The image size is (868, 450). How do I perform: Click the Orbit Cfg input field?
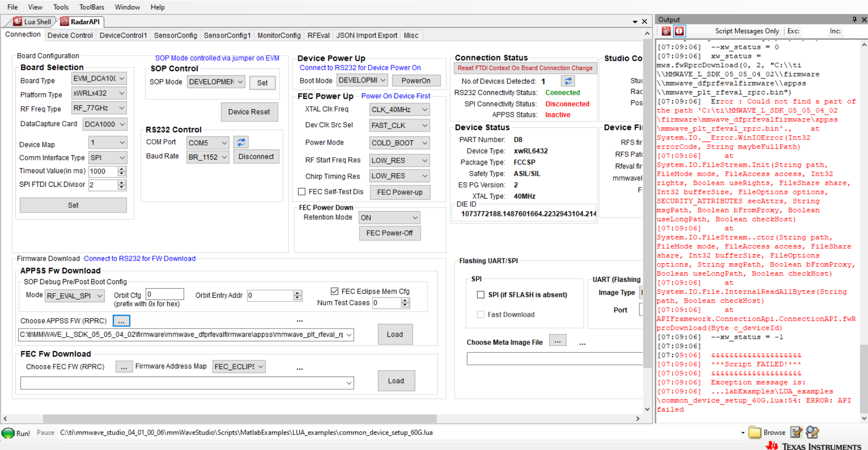pyautogui.click(x=165, y=294)
